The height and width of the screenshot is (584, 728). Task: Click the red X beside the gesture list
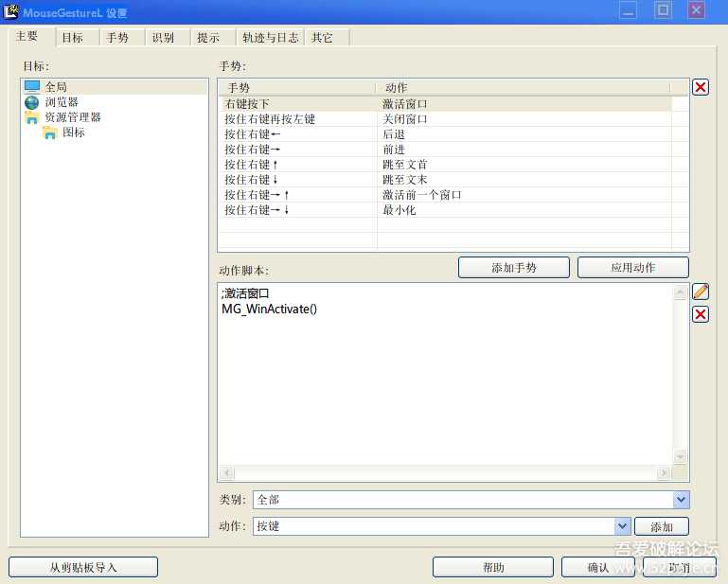(x=701, y=87)
